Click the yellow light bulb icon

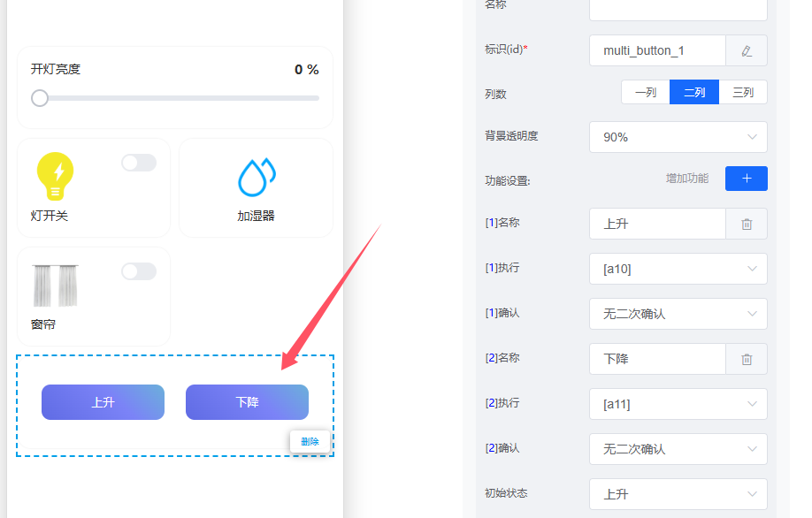tap(55, 175)
